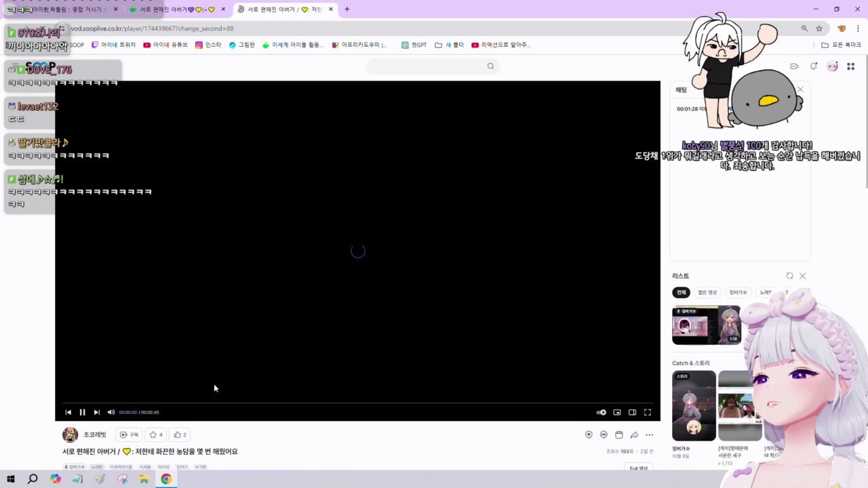Screen dimensions: 868x488
Task: Open the 아이네 유튜브 bookmark
Action: (165, 45)
